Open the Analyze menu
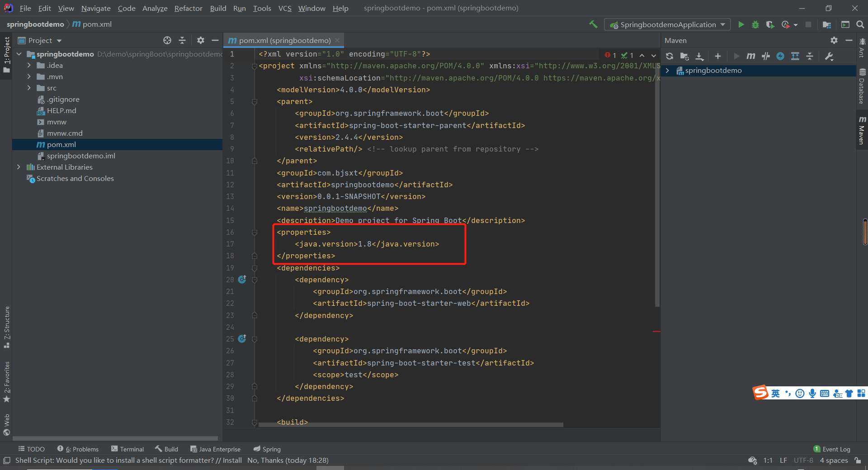The width and height of the screenshot is (868, 470). click(155, 8)
